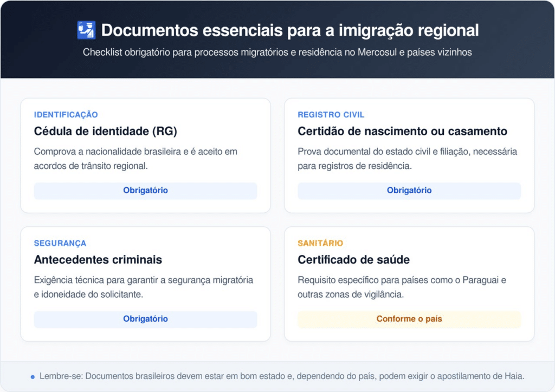Click the Lembre-se footer note text
Image resolution: width=555 pixels, height=392 pixels.
click(x=282, y=376)
